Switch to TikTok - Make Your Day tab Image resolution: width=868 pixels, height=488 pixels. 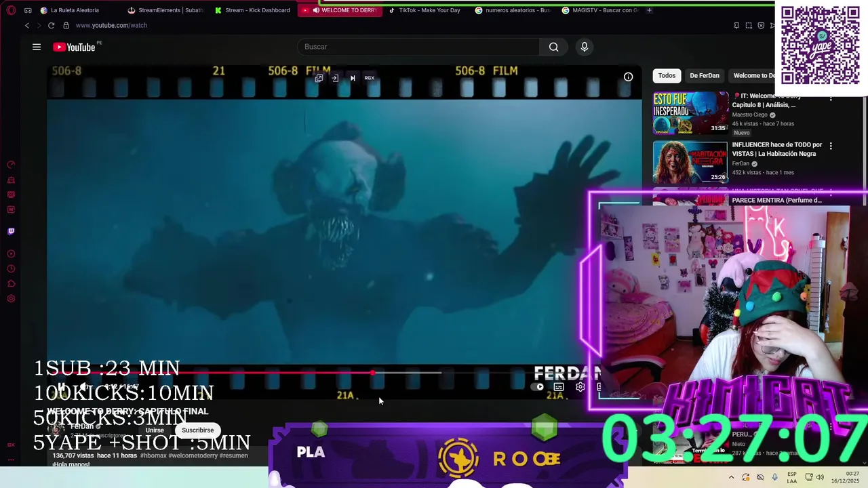tap(426, 10)
